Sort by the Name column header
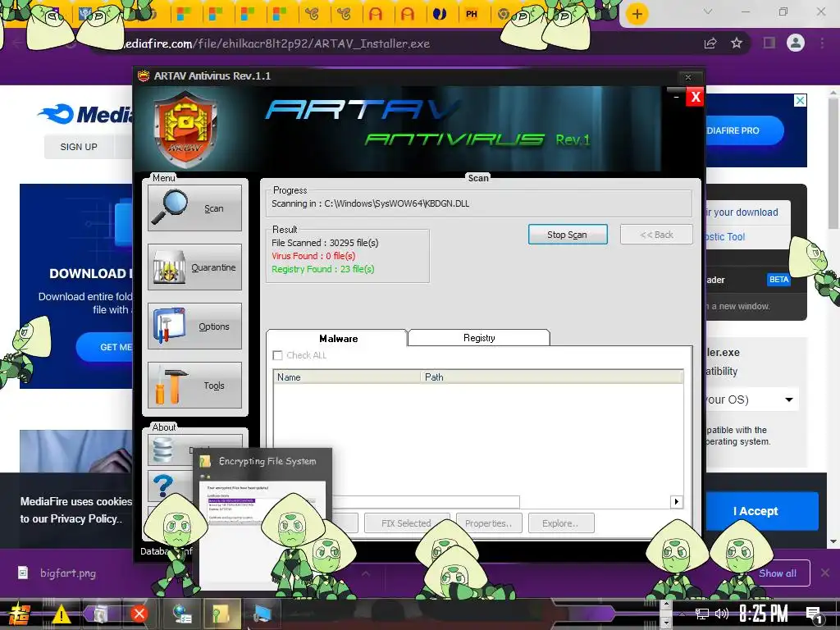 pyautogui.click(x=347, y=377)
